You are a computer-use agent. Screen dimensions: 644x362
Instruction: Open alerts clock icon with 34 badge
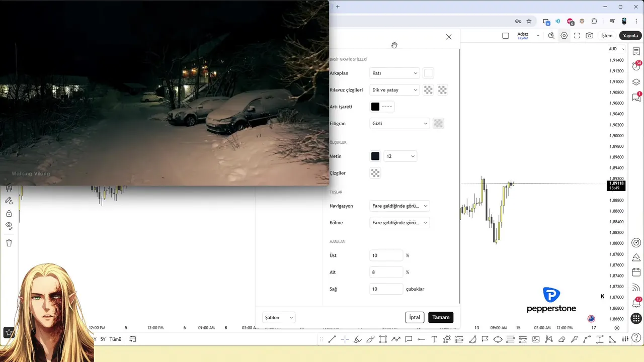(x=636, y=66)
